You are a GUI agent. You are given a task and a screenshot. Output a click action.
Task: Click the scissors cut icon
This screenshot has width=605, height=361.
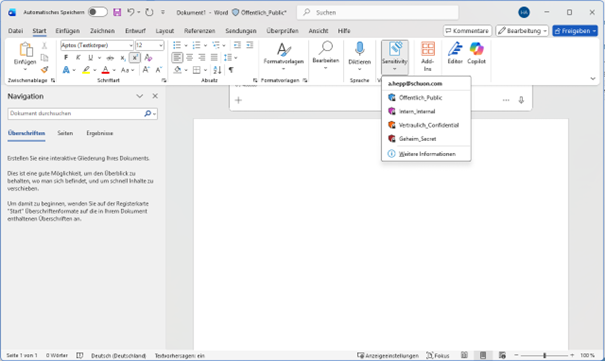pyautogui.click(x=44, y=46)
